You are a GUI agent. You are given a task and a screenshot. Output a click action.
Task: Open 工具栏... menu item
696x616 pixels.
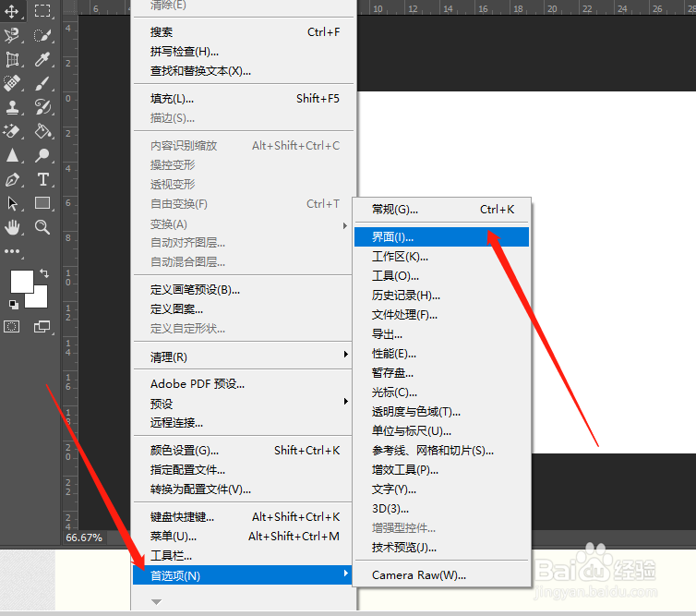coord(243,556)
